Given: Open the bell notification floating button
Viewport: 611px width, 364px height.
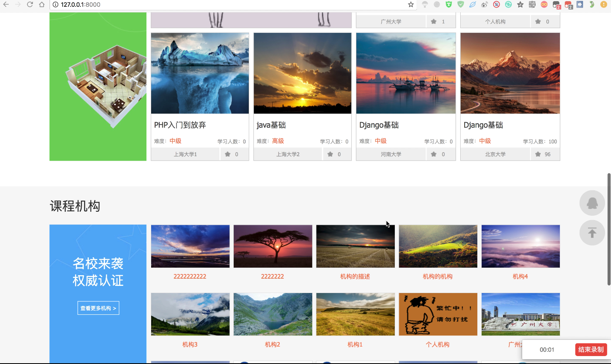Looking at the screenshot, I should (x=592, y=203).
